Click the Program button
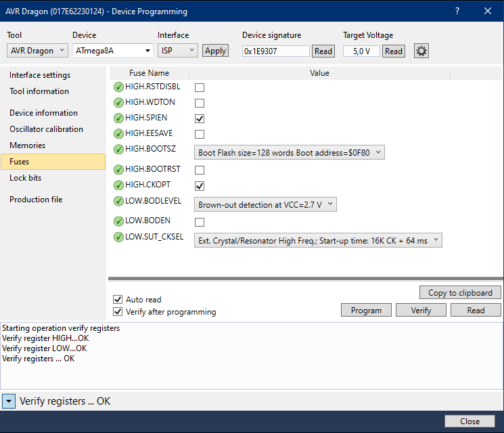Image resolution: width=504 pixels, height=433 pixels. tap(366, 311)
